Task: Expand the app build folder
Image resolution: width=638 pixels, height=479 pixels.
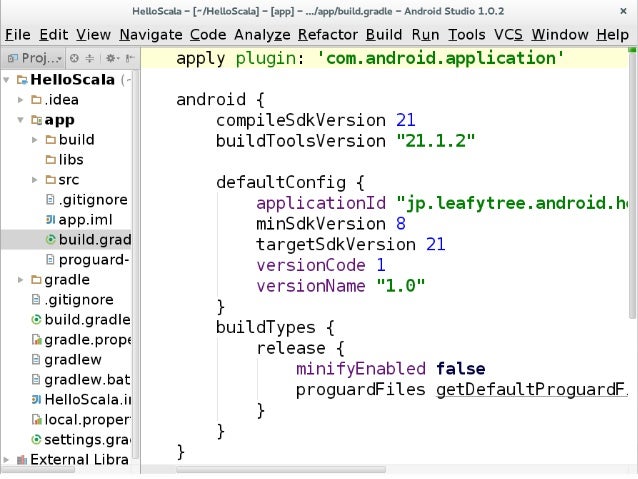Action: click(35, 140)
